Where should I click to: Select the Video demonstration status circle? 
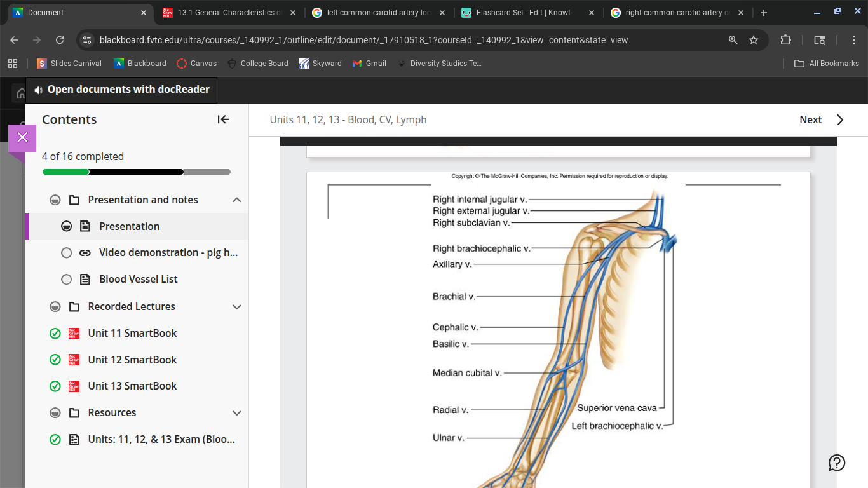pos(66,253)
